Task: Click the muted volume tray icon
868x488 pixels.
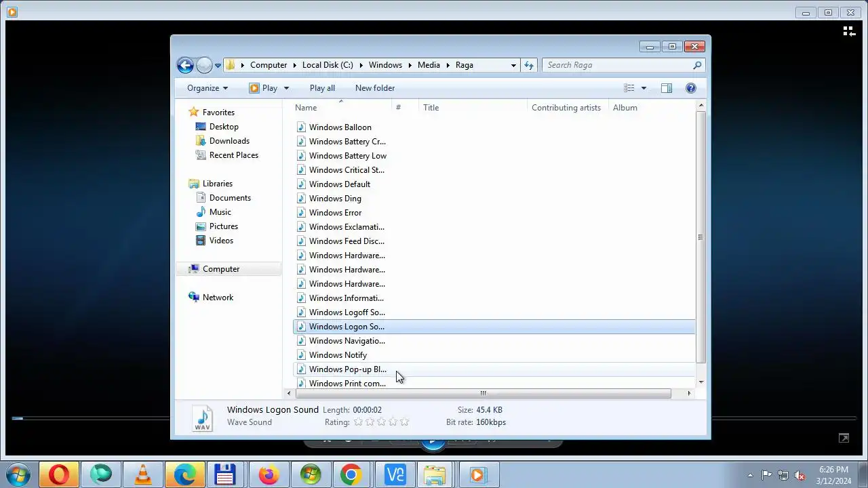Action: pyautogui.click(x=800, y=475)
